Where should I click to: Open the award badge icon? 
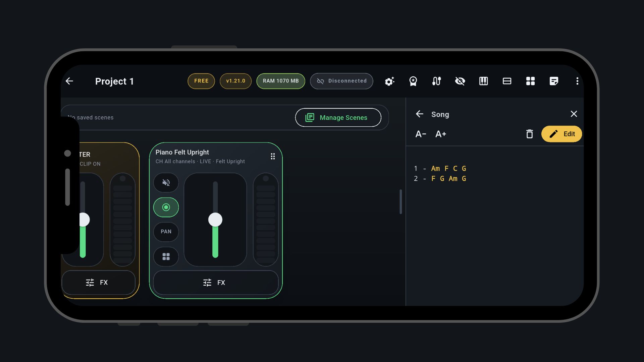pyautogui.click(x=413, y=81)
